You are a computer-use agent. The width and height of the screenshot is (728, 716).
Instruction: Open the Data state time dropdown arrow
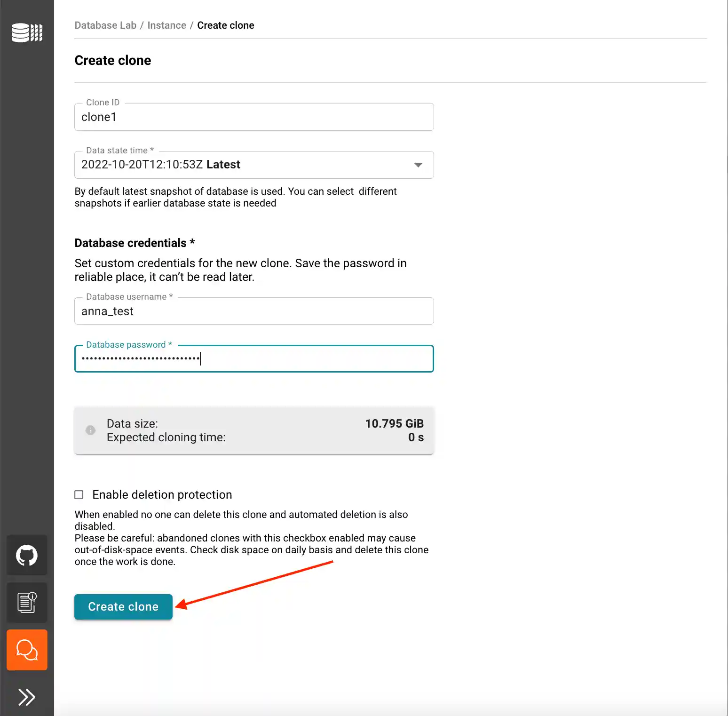point(418,165)
